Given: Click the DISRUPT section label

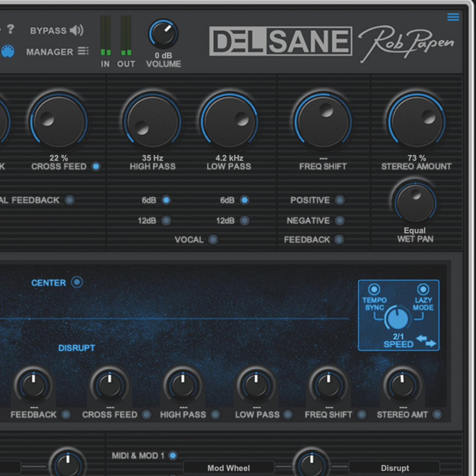Looking at the screenshot, I should click(x=77, y=348).
